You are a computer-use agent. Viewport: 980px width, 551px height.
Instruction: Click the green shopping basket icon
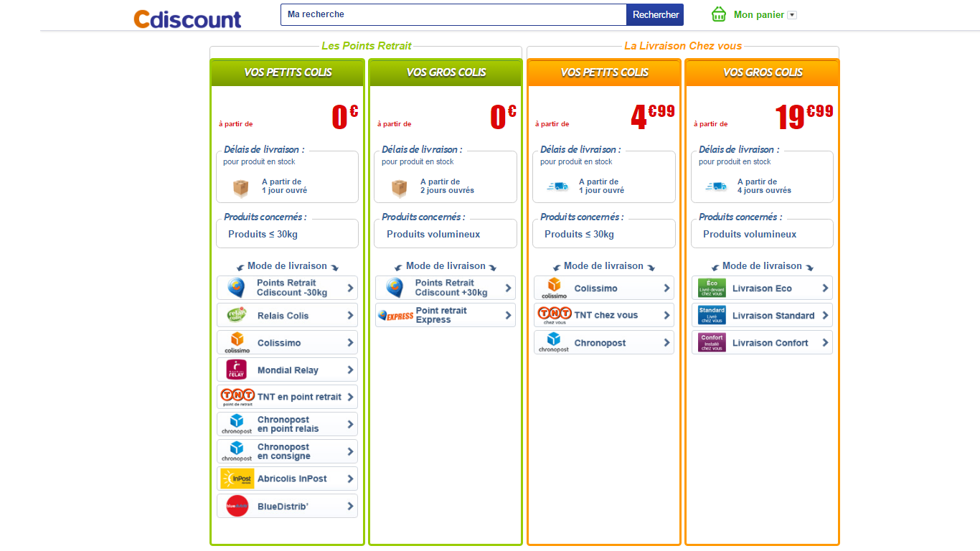719,14
